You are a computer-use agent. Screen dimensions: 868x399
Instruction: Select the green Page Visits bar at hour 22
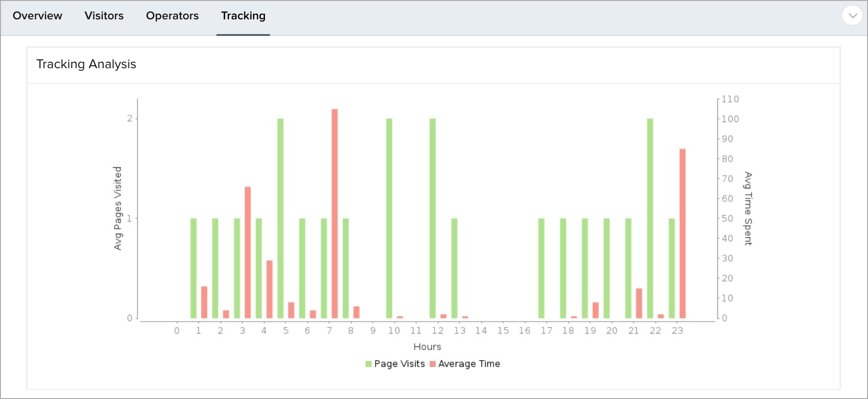(650, 218)
